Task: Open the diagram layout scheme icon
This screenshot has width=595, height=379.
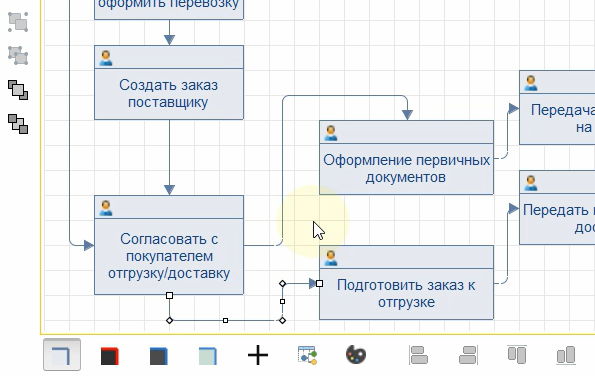Action: [307, 355]
